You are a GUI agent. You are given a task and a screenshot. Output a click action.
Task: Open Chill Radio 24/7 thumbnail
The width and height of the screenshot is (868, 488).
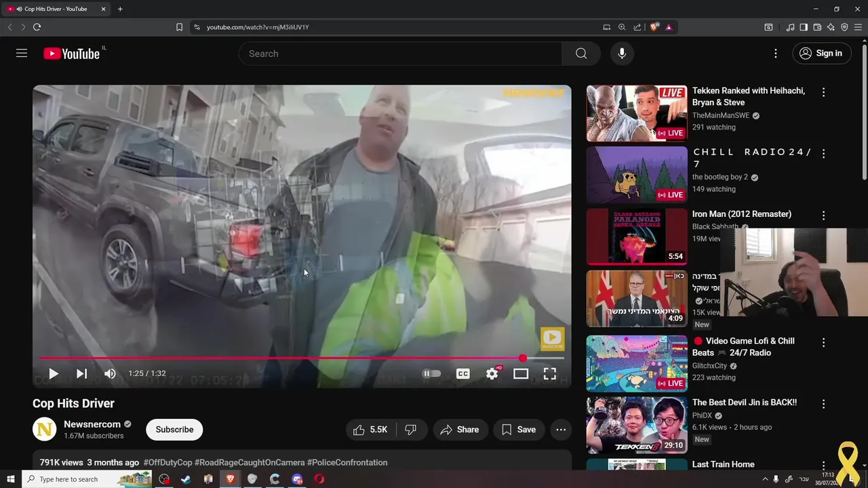pyautogui.click(x=637, y=175)
